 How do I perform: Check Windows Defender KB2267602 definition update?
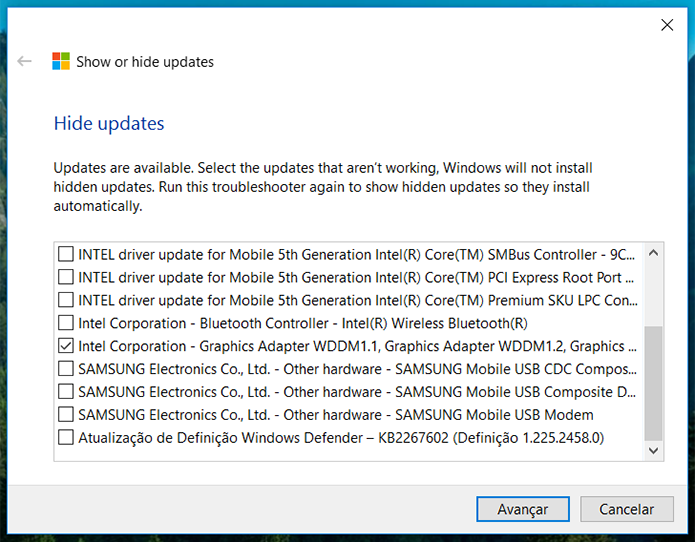(x=66, y=438)
